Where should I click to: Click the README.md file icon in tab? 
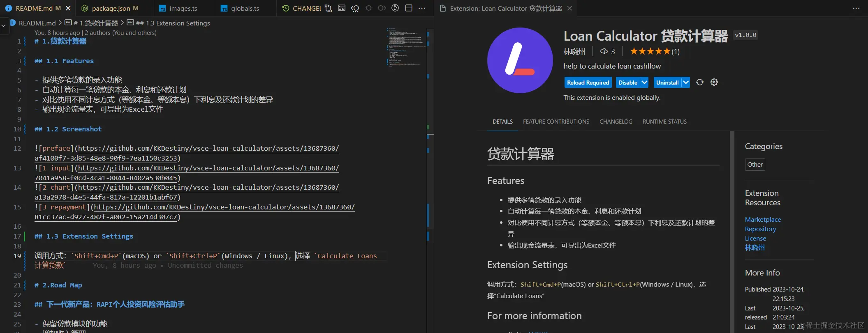tap(9, 8)
